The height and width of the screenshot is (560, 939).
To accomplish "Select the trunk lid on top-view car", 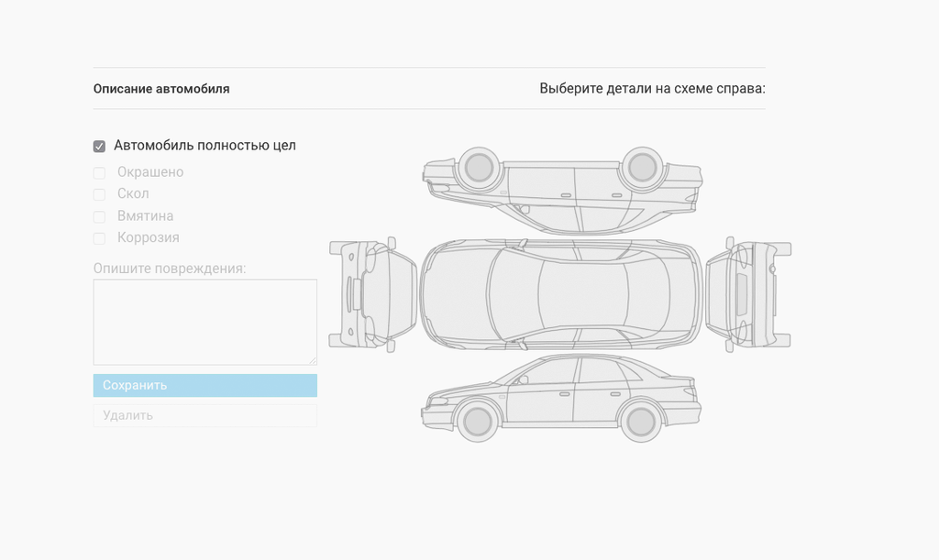I will click(682, 294).
